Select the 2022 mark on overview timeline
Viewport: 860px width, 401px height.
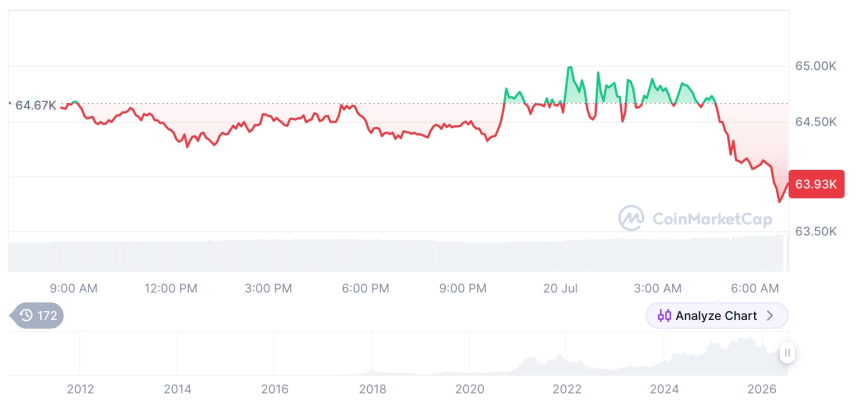(567, 389)
